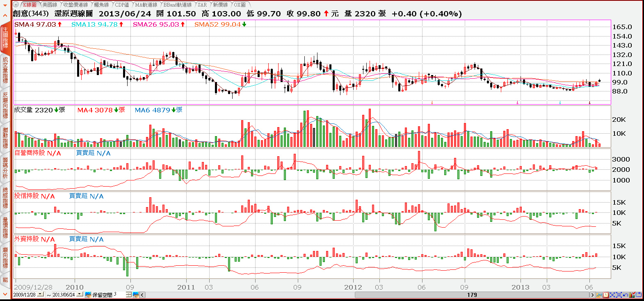Select 趨向指標 in the left sidebar
Screen dimensions: 644x301
click(x=5, y=258)
